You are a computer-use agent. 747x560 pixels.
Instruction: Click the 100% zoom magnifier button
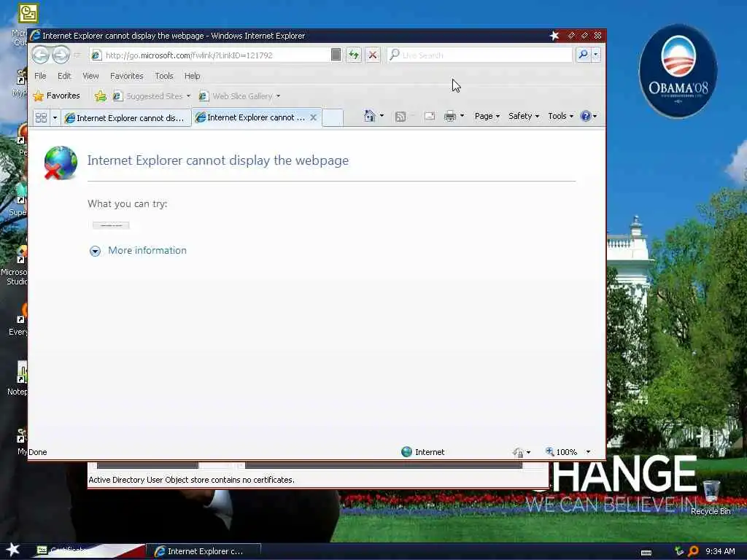point(561,452)
